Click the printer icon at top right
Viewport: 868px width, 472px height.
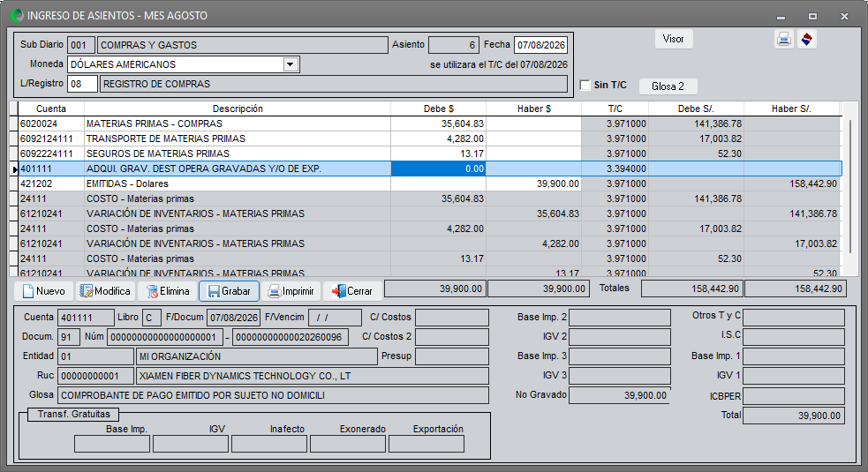click(783, 40)
